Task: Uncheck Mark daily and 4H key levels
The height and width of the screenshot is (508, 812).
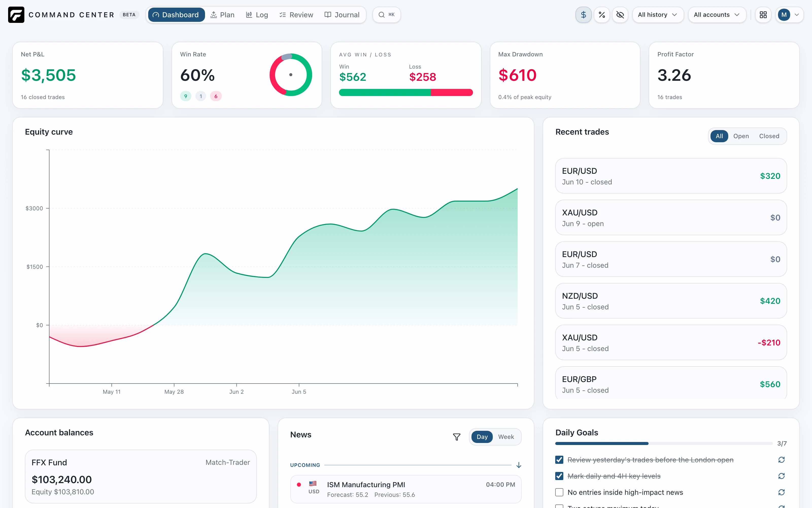Action: (x=559, y=476)
